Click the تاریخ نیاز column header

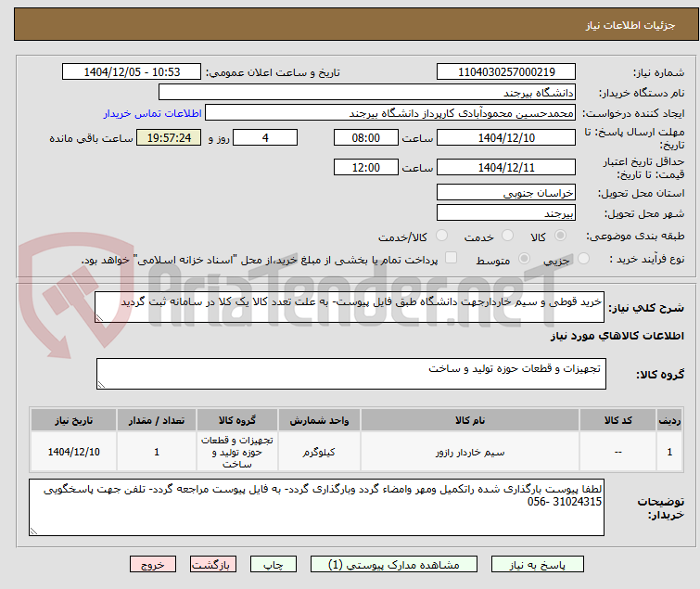tap(73, 420)
